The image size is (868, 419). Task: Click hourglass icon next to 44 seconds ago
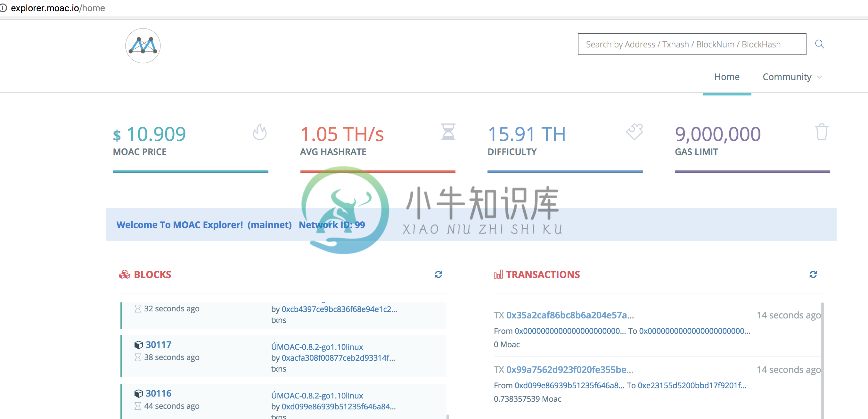pyautogui.click(x=137, y=406)
